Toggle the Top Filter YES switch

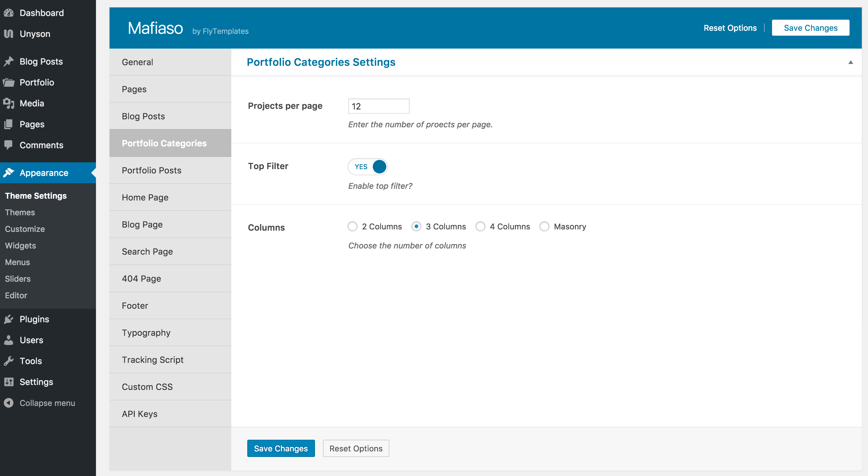click(368, 167)
